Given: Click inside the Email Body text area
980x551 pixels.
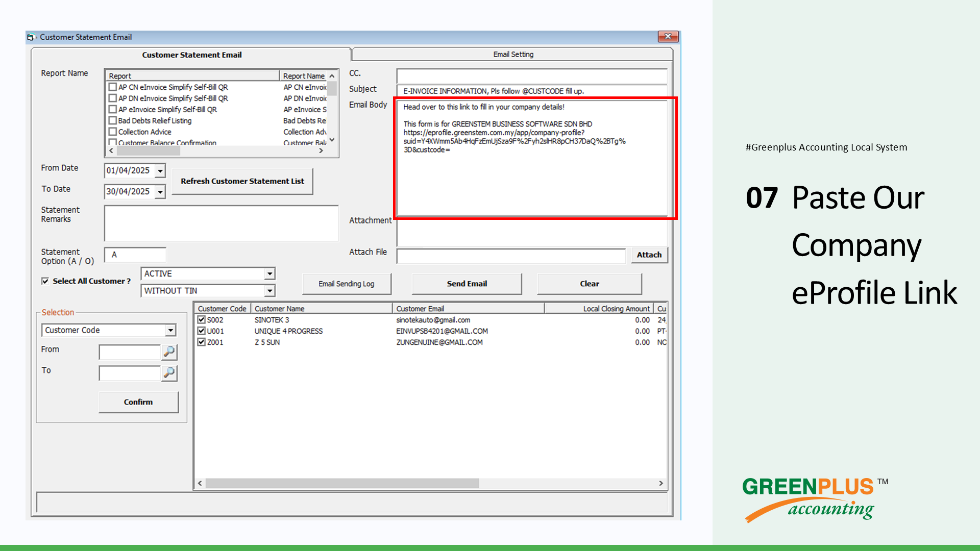Looking at the screenshot, I should pyautogui.click(x=532, y=158).
